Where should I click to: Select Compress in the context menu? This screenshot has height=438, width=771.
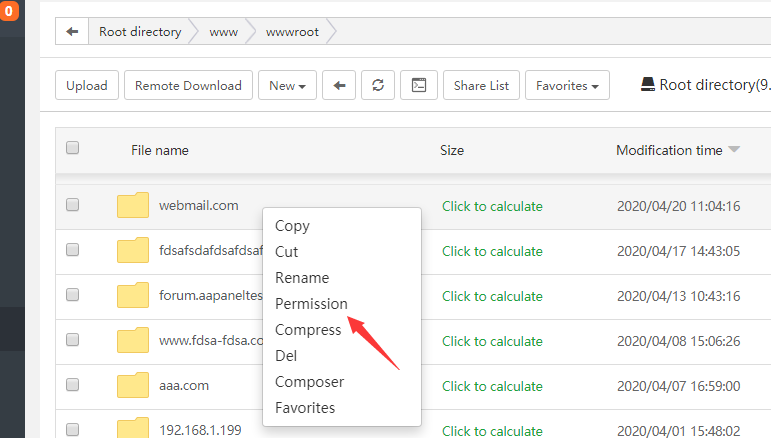(x=308, y=330)
